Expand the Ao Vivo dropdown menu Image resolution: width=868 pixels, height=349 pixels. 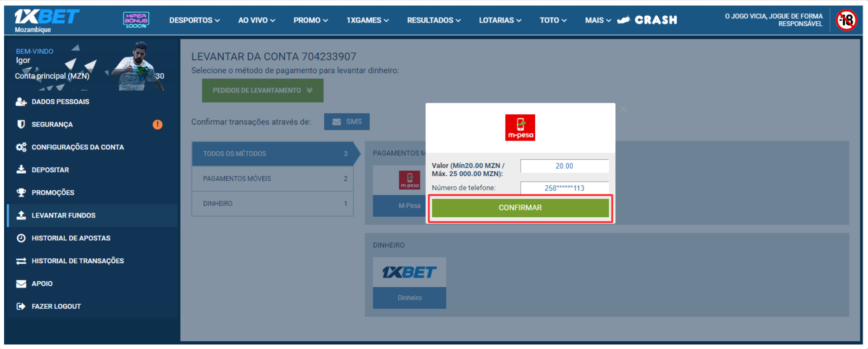click(x=257, y=20)
